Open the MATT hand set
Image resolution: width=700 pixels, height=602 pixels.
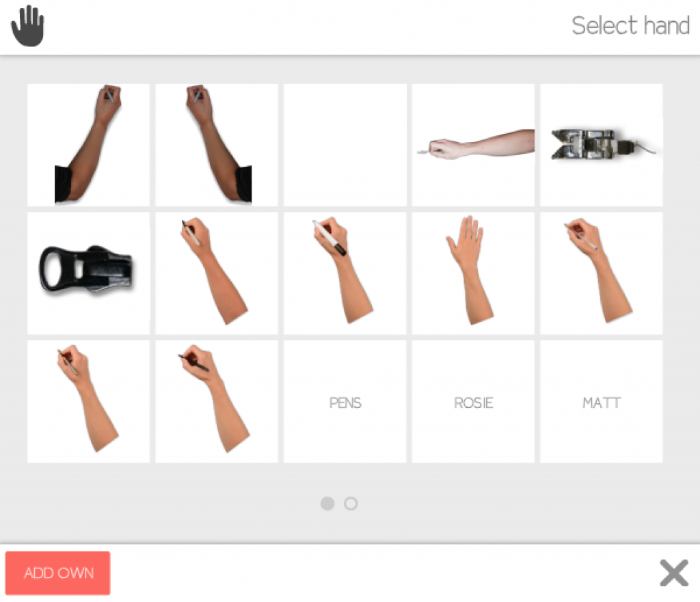click(602, 402)
